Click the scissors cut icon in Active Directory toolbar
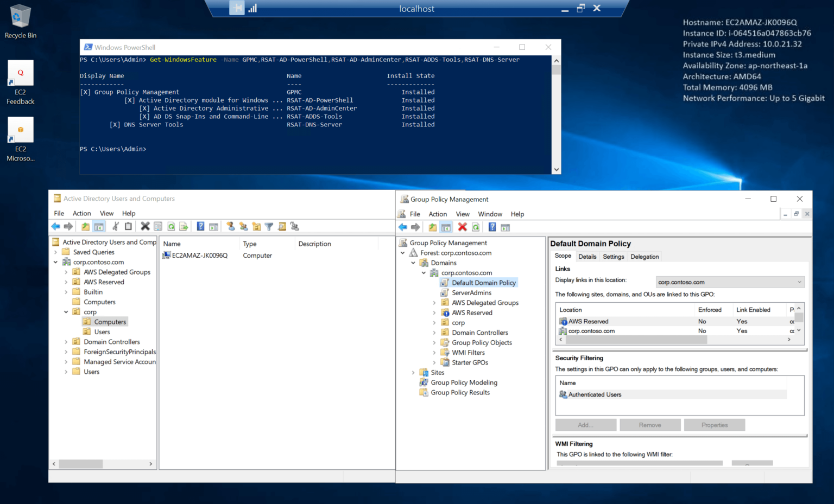834x504 pixels. click(x=116, y=226)
